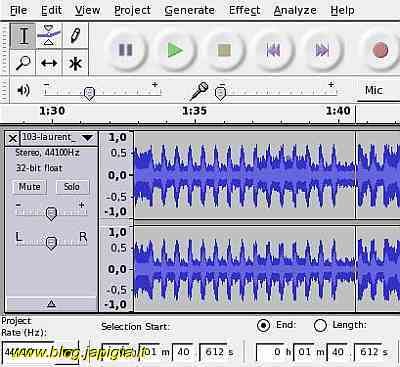Open the View menu

pyautogui.click(x=87, y=11)
